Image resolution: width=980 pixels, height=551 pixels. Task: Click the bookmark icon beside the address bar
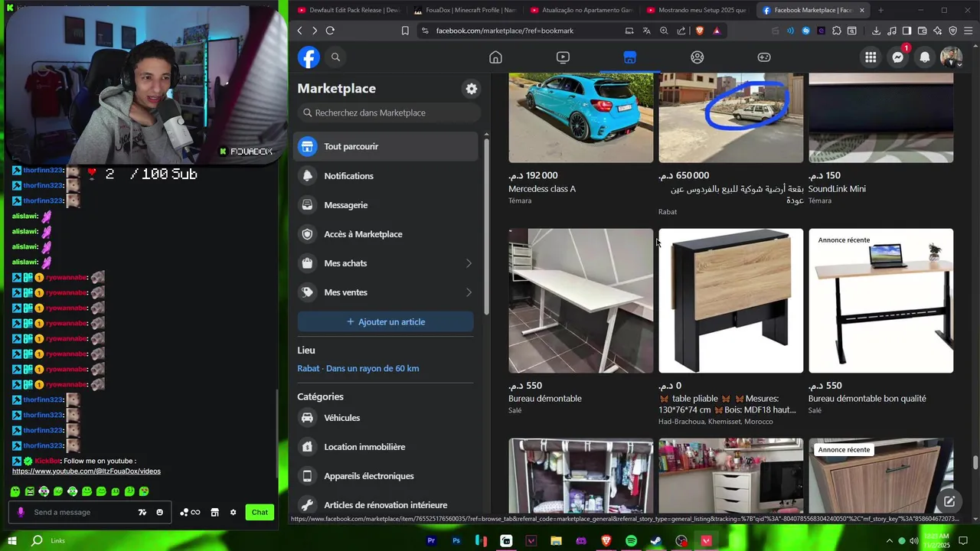(x=405, y=31)
